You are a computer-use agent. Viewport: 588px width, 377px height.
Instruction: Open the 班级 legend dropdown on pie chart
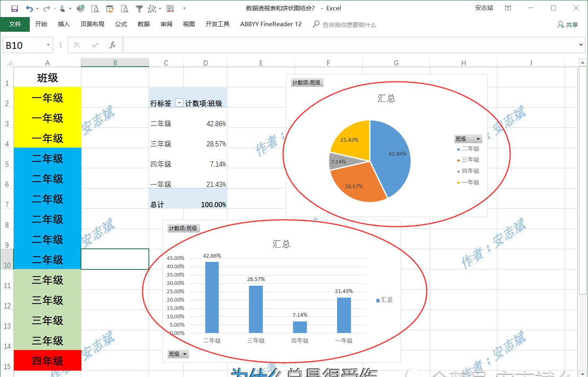pos(478,138)
